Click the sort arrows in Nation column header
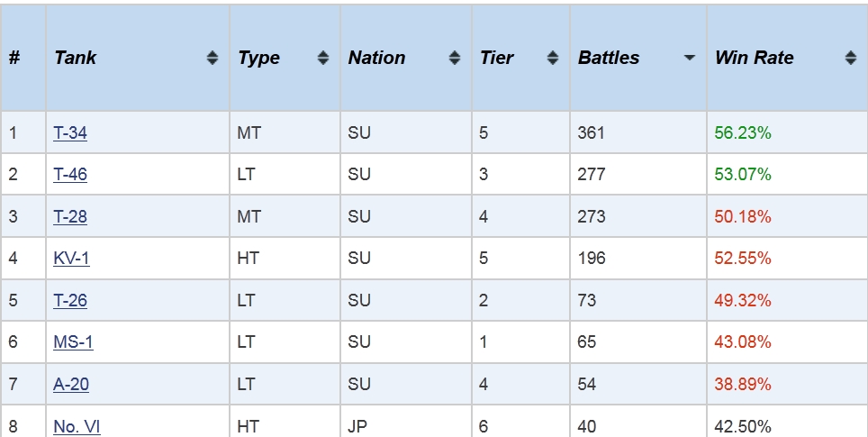 coord(455,58)
